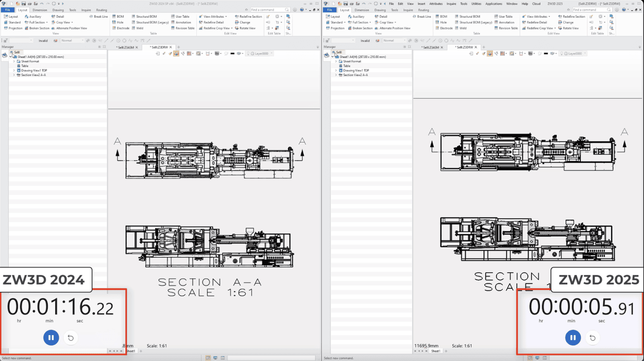Screen dimensions: 644x361
Task: Reset the ZW3D 2025 stopwatch
Action: point(592,338)
